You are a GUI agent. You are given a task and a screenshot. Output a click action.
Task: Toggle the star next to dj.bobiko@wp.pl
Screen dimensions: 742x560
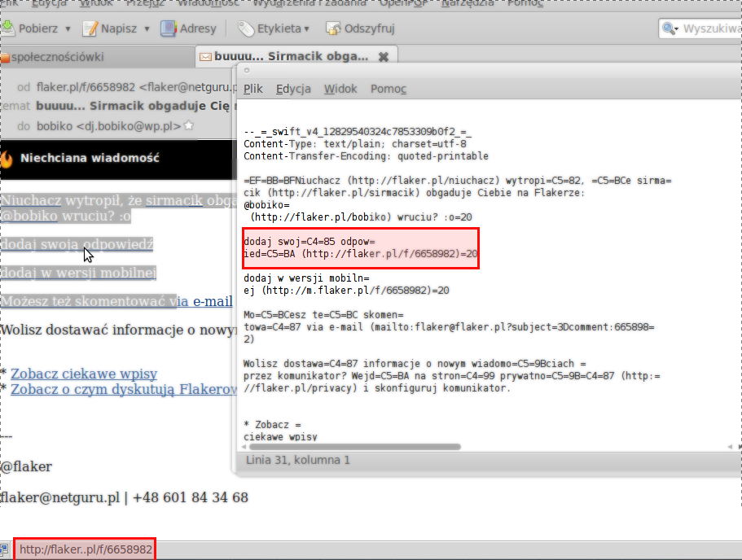(x=189, y=126)
